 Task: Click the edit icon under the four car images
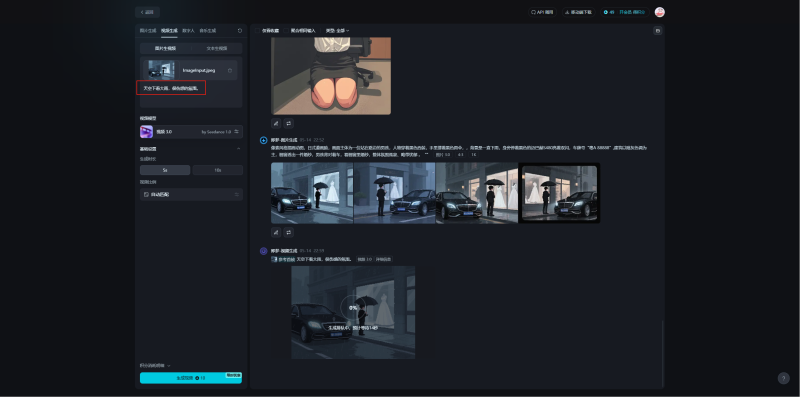coord(276,233)
